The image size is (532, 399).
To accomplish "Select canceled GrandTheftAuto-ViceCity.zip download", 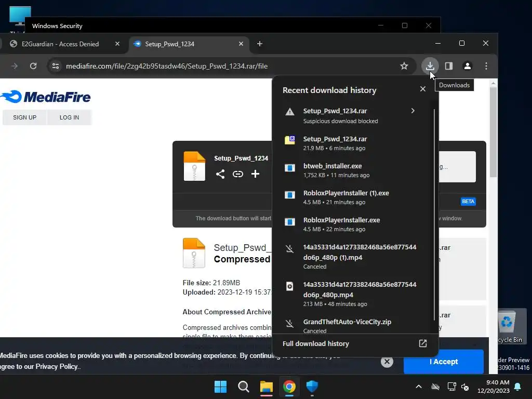I will click(x=353, y=325).
